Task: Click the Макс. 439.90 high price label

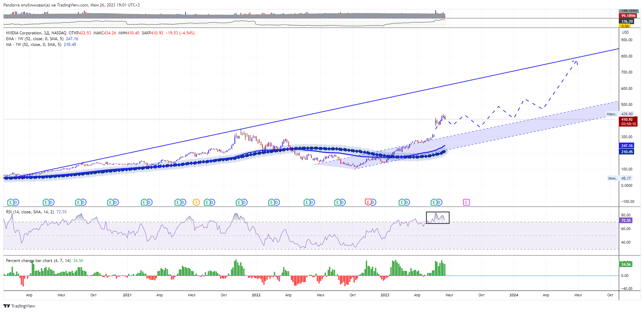Action: tap(620, 114)
